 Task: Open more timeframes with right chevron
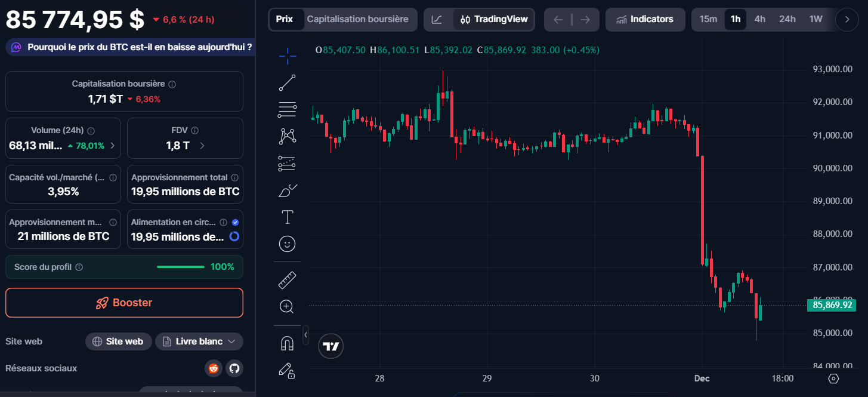(x=846, y=19)
